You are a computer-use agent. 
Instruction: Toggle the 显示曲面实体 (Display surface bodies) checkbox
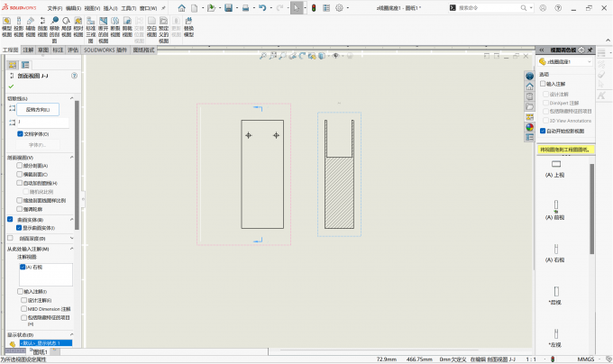(19, 228)
